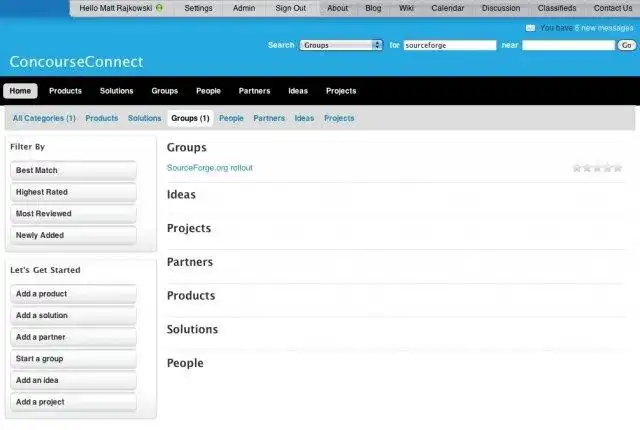Click the Partners results section heading
Viewport: 640px width, 430px height.
190,262
